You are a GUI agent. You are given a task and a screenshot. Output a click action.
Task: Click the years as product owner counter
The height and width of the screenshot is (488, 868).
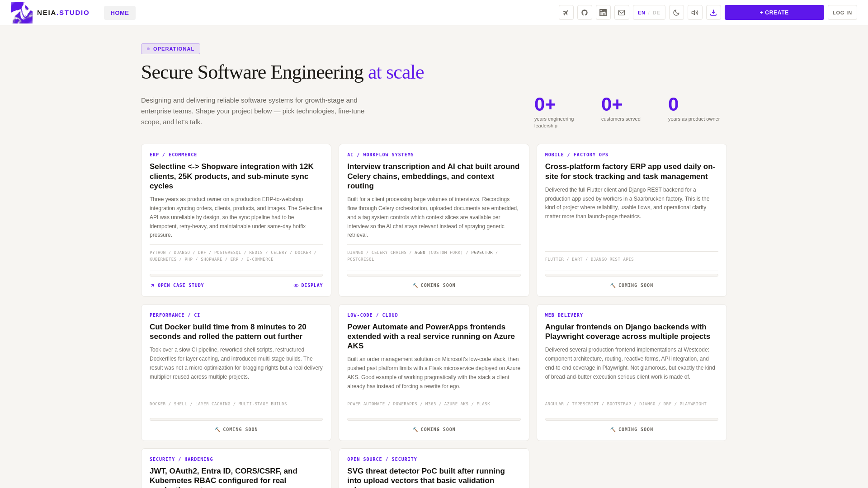point(694,108)
